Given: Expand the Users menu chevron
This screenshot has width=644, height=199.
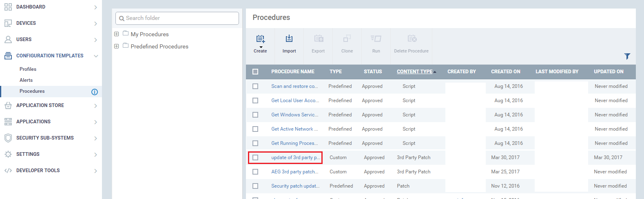Looking at the screenshot, I should [95, 40].
